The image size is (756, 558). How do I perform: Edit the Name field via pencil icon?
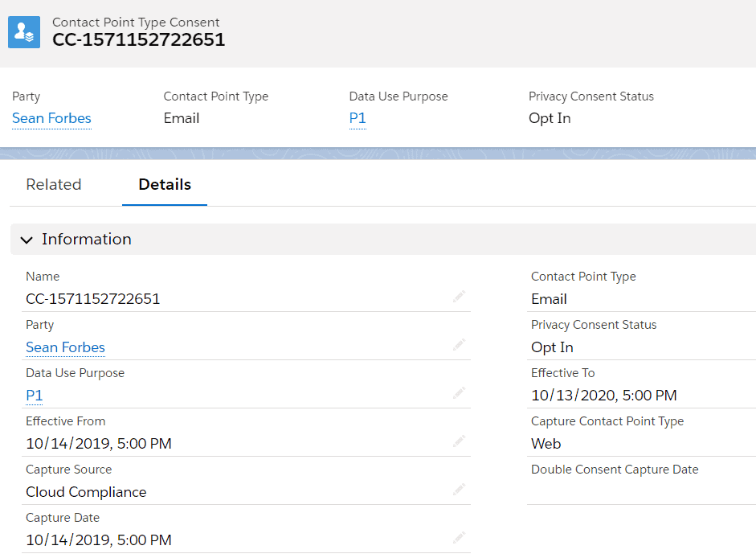459,297
